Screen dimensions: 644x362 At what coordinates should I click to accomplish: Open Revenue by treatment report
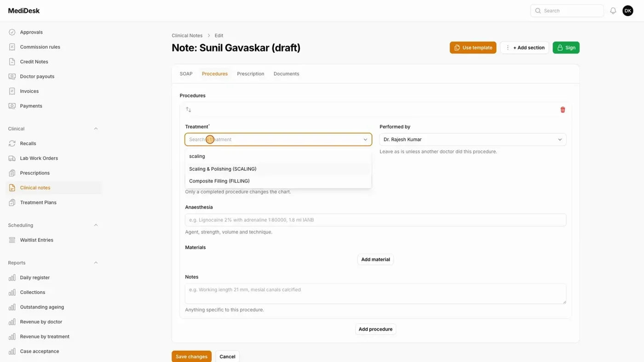(45, 336)
